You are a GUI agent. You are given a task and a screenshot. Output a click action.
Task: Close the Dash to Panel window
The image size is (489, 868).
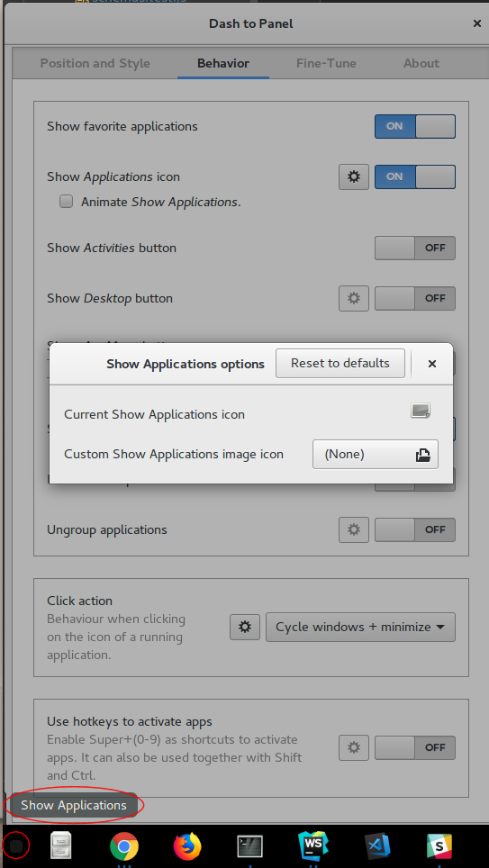point(476,23)
